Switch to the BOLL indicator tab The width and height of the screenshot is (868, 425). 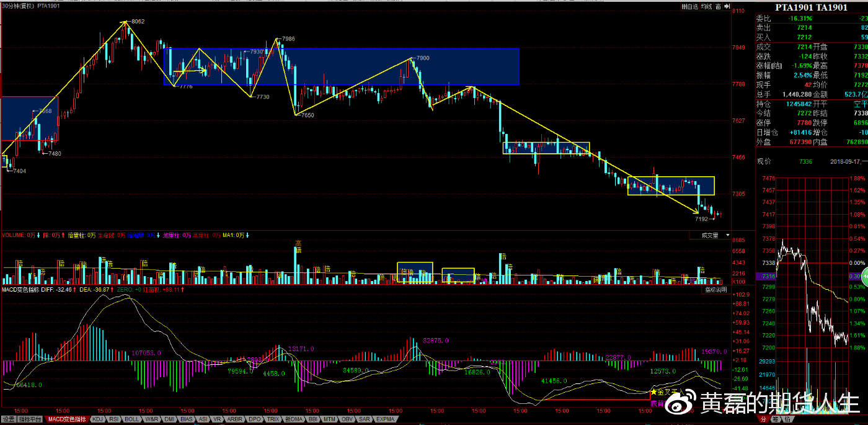click(132, 420)
